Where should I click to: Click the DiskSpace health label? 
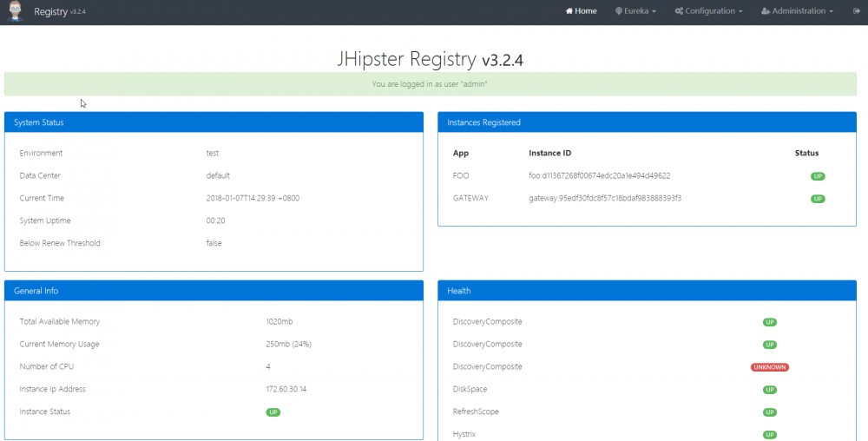point(470,389)
